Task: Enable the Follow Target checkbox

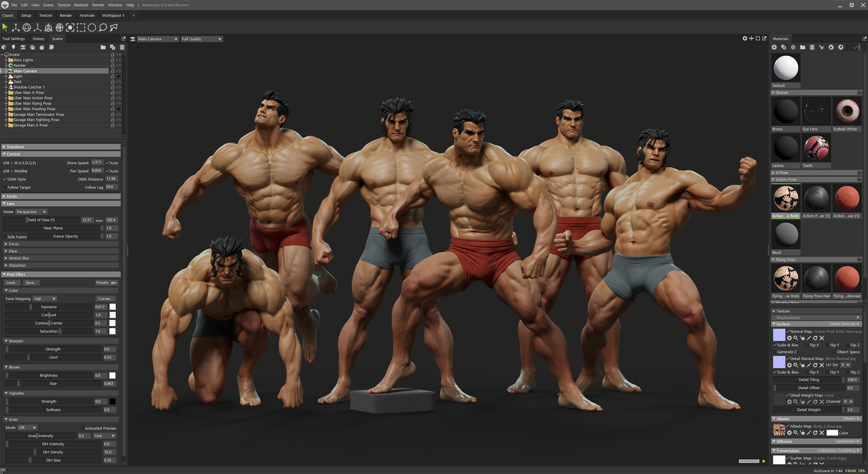Action: tap(5, 187)
